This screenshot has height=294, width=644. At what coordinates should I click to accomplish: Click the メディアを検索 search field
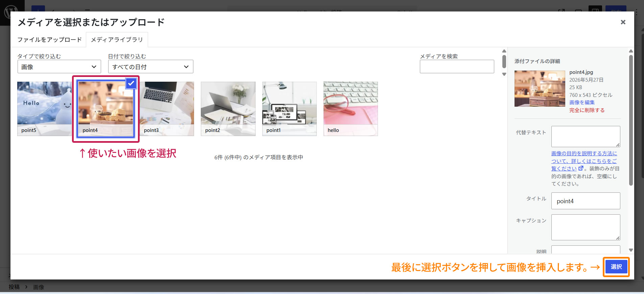457,66
